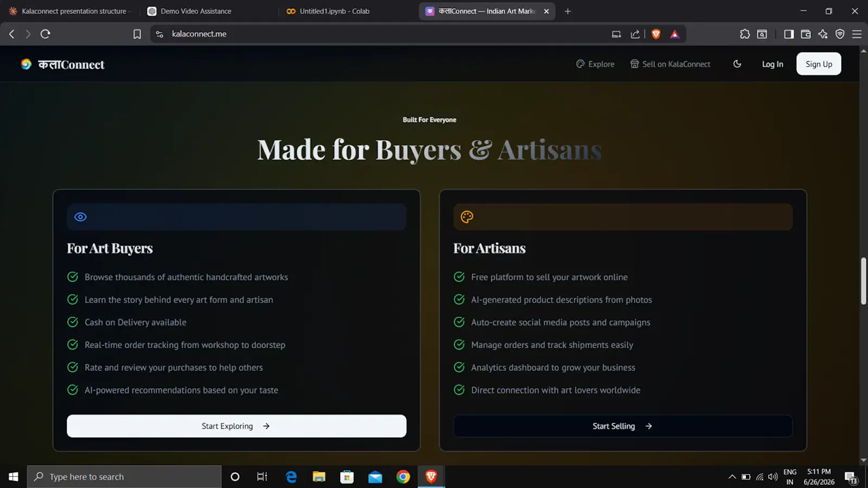Switch to Kalaconnect presentation structure tab
Viewport: 868px width, 488px height.
click(x=69, y=11)
